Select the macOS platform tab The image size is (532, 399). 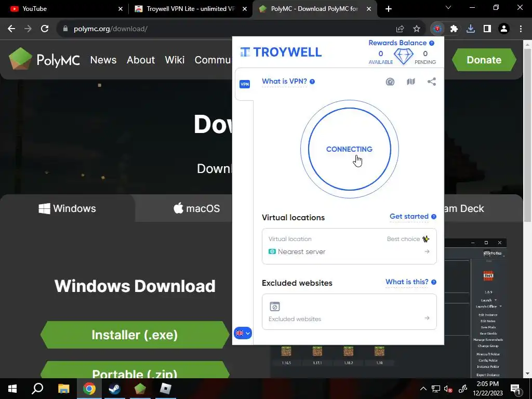(197, 208)
